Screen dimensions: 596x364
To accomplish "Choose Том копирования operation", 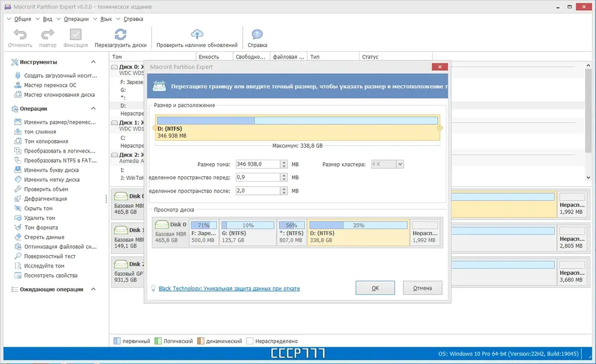I will tap(42, 141).
